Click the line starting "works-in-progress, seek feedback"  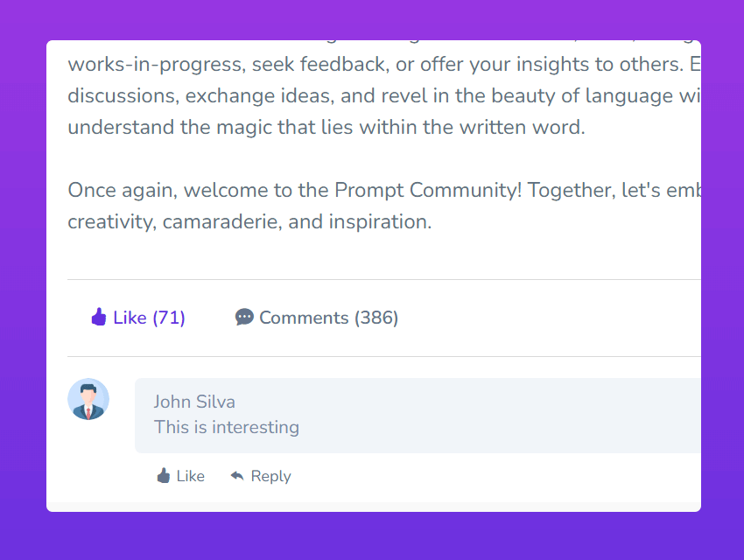click(376, 66)
